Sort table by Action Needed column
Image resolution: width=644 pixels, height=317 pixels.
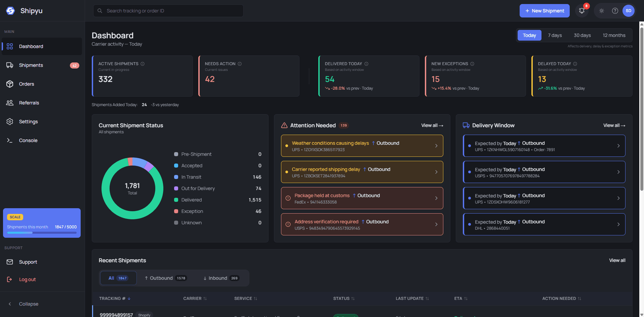pos(562,299)
